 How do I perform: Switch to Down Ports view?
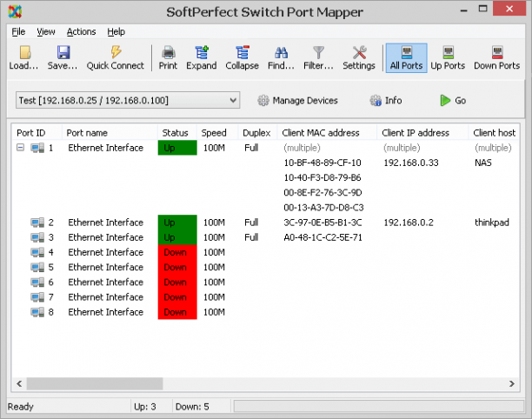point(496,57)
